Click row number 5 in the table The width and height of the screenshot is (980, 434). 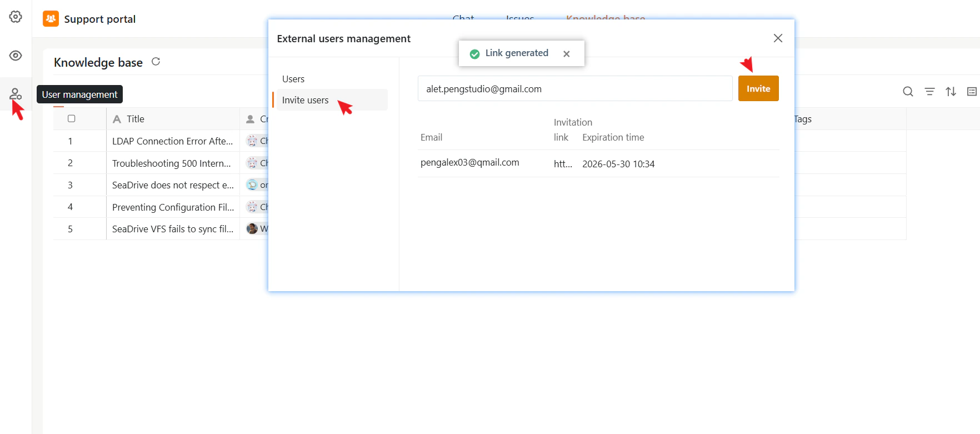tap(70, 229)
